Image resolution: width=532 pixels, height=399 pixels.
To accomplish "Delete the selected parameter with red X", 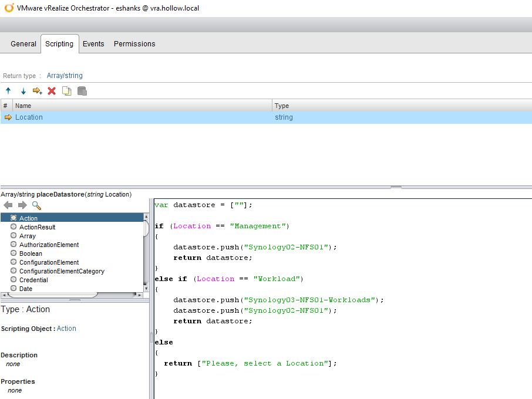I will point(52,91).
